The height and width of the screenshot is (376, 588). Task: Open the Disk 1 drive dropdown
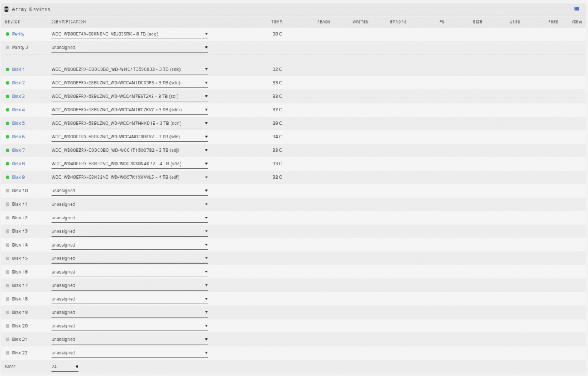coord(129,69)
